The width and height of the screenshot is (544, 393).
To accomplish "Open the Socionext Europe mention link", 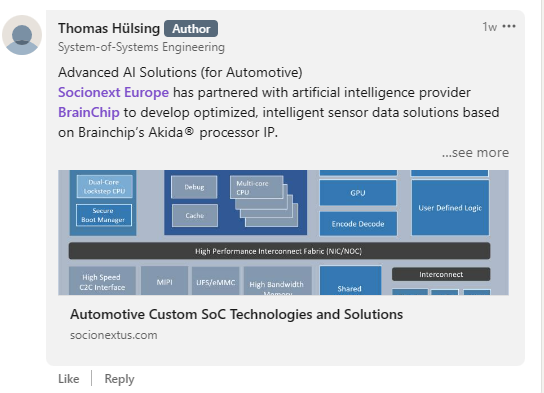I will click(x=113, y=92).
